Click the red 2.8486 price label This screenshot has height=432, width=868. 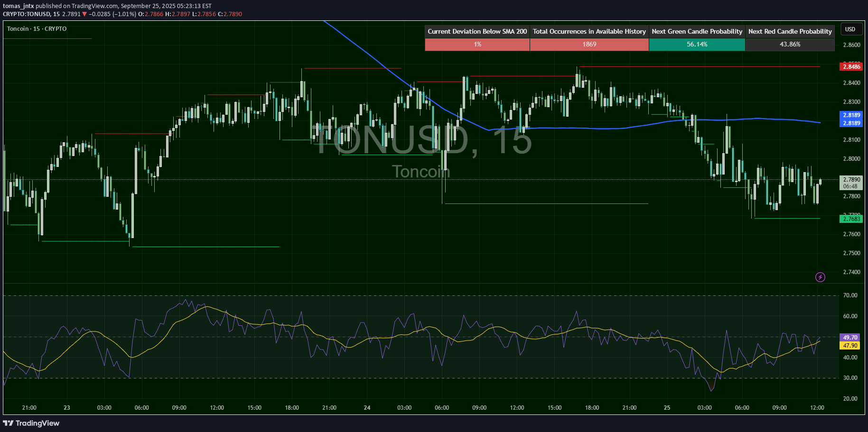click(851, 67)
